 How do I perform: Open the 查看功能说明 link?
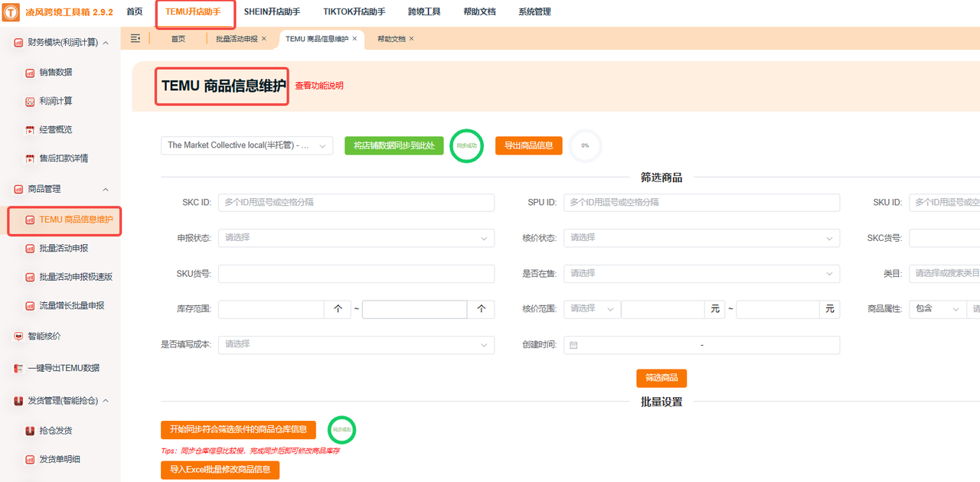[x=319, y=86]
